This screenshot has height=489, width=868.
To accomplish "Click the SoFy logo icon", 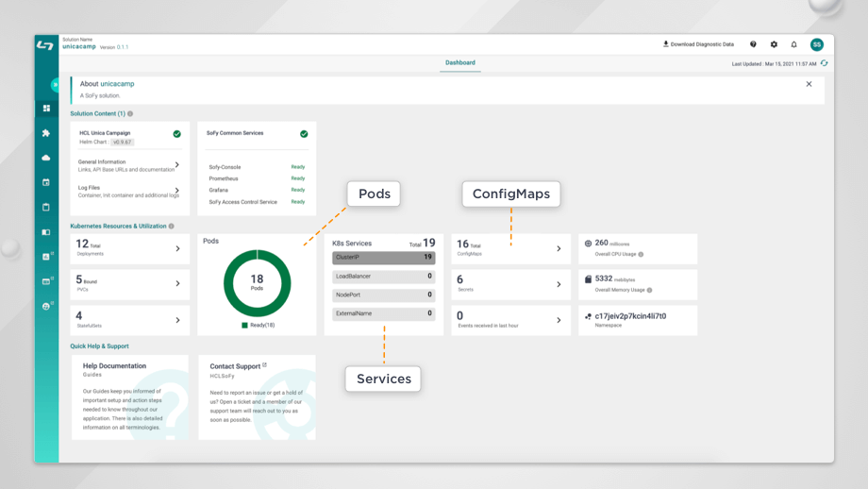I will 45,45.
